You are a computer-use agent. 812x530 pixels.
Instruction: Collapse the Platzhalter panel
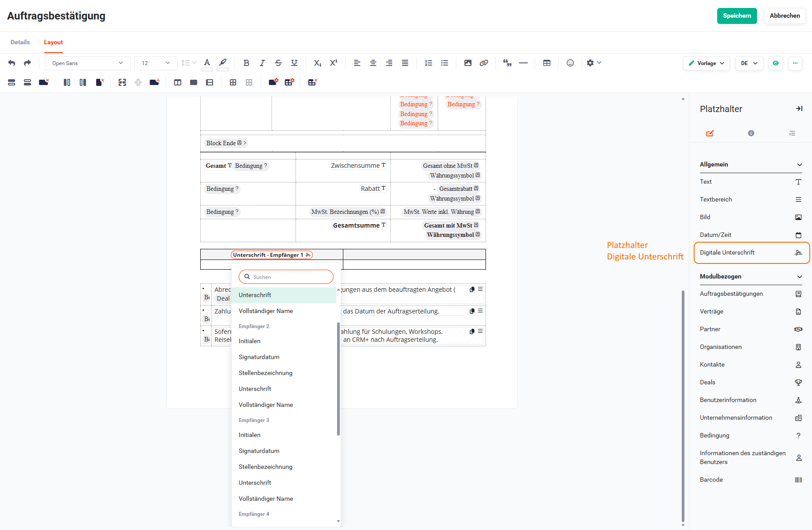coord(799,108)
